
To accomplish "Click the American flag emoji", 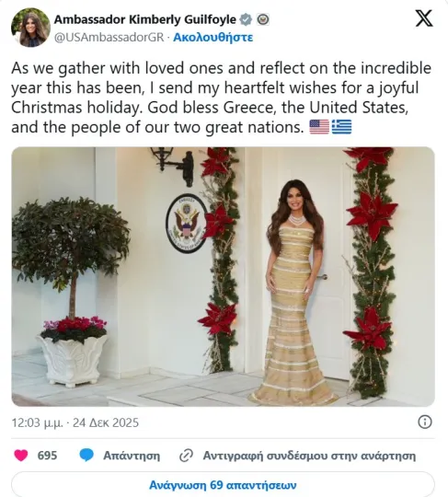I will coord(319,127).
